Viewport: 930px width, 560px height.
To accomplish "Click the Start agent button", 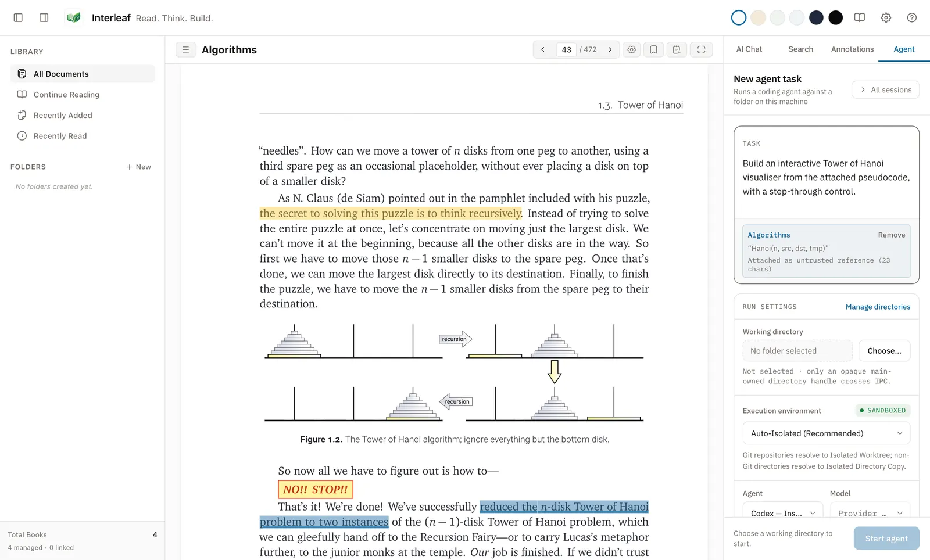I will tap(886, 539).
